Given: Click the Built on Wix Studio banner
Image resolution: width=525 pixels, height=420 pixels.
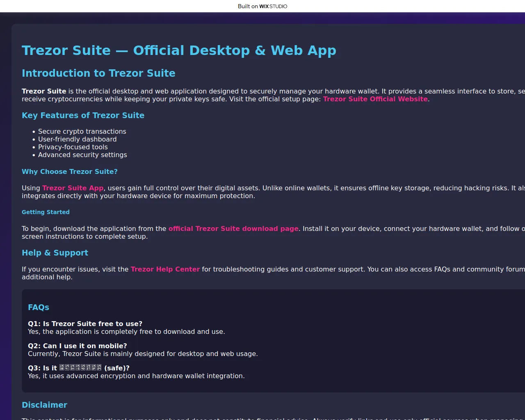Looking at the screenshot, I should 262,6.
